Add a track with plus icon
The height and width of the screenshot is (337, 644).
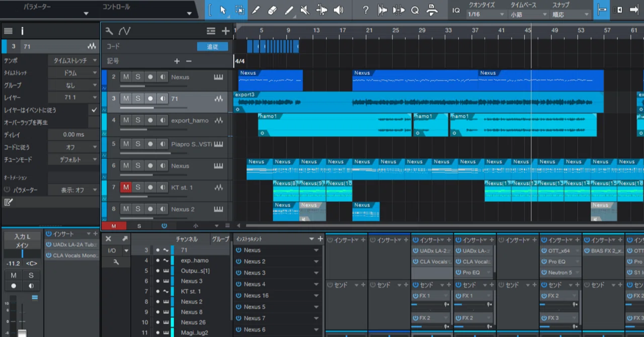coord(225,31)
